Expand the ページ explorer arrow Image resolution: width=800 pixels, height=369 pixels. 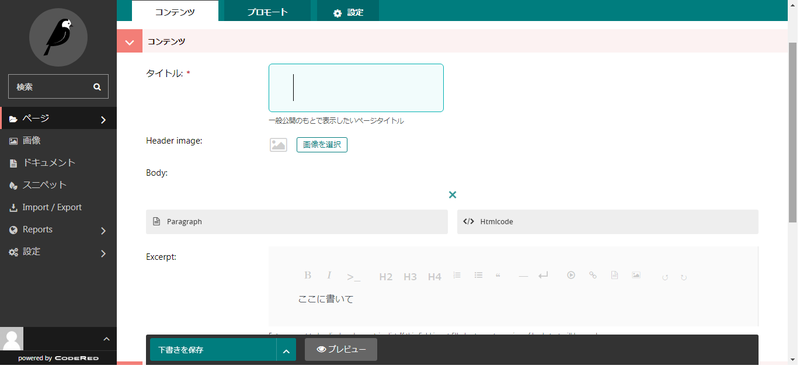103,120
